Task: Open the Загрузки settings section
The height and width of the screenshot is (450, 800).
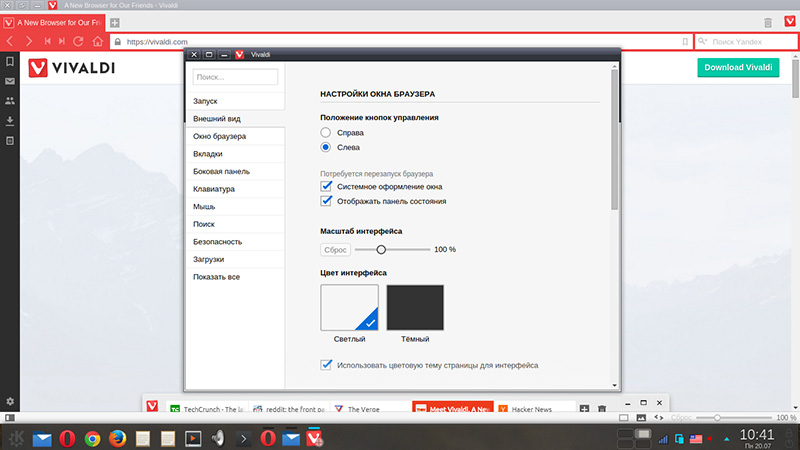Action: click(235, 259)
